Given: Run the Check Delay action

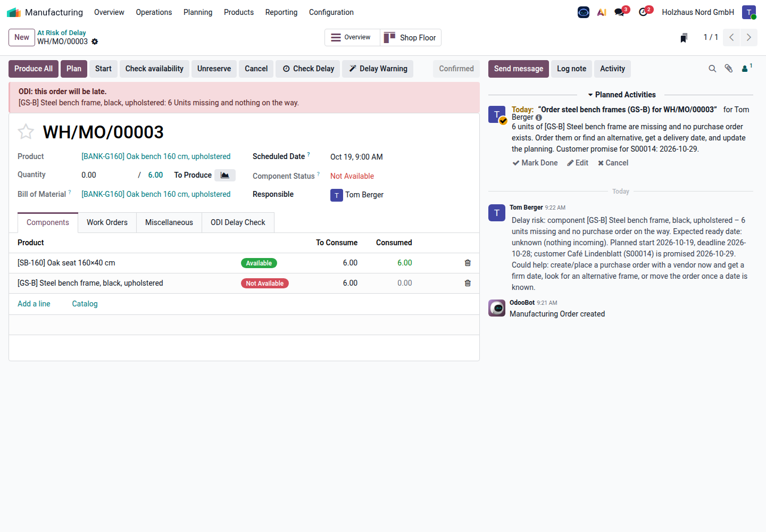Looking at the screenshot, I should 309,69.
